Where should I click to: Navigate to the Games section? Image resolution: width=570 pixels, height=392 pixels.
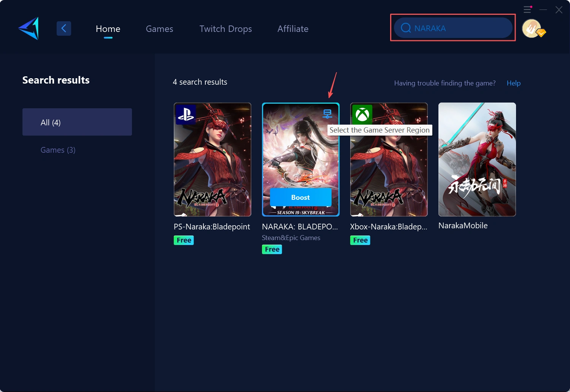(159, 28)
